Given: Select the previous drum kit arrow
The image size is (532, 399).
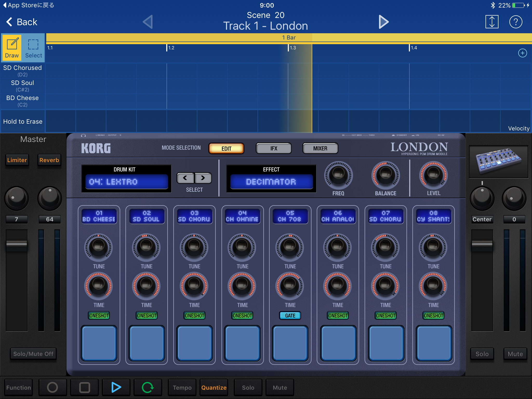Looking at the screenshot, I should pyautogui.click(x=185, y=178).
